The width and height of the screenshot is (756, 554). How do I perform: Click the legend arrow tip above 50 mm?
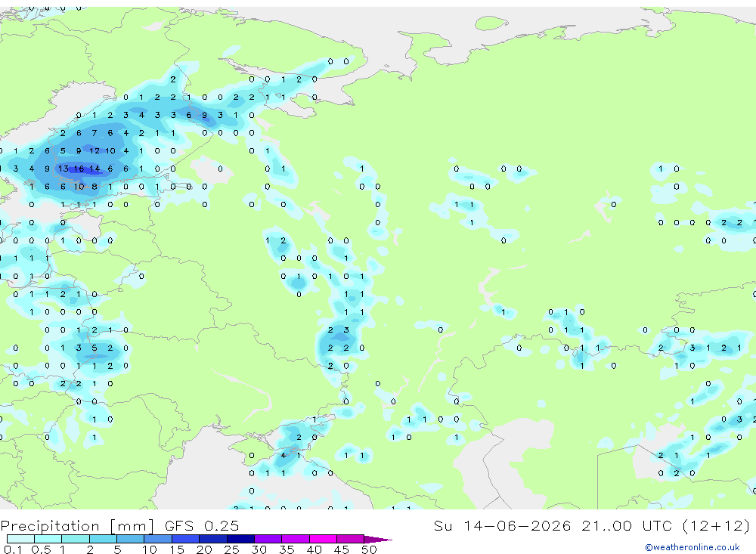(378, 539)
